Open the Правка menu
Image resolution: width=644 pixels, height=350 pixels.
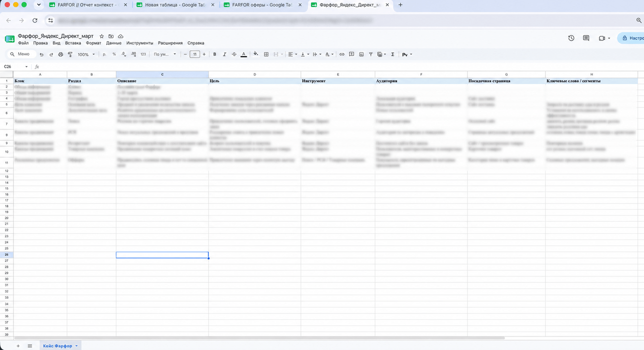40,43
